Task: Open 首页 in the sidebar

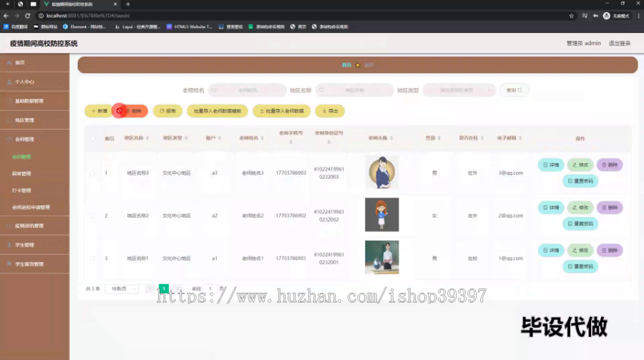Action: (34, 63)
